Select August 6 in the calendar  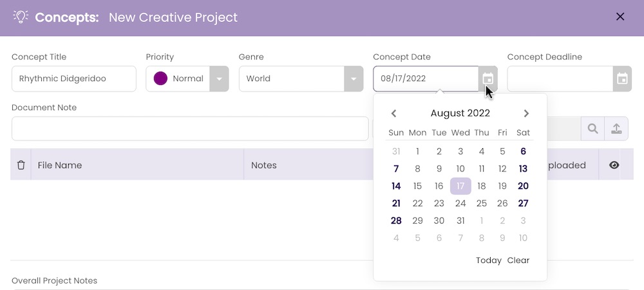[523, 151]
